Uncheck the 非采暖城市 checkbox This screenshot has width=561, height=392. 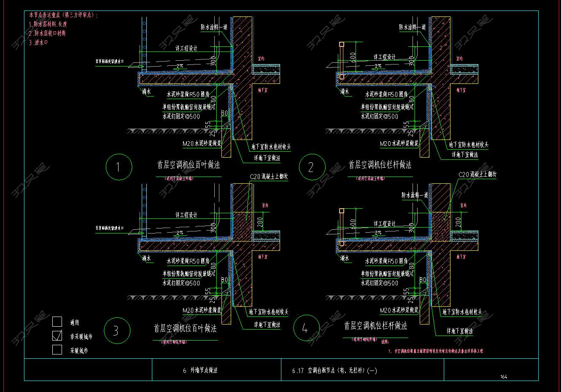pyautogui.click(x=57, y=336)
